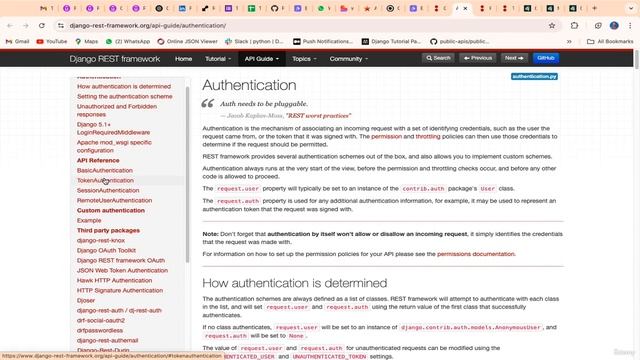The height and width of the screenshot is (360, 640).
Task: Open the Home navbar item
Action: point(183,59)
